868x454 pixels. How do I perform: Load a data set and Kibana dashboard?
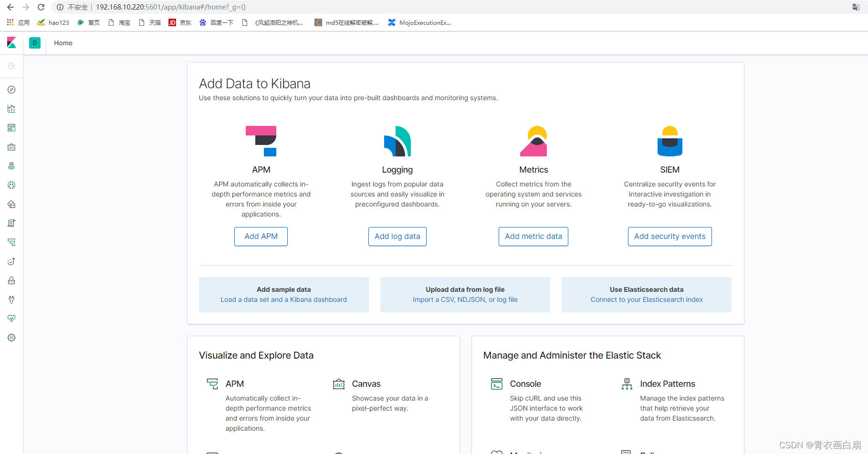[284, 299]
